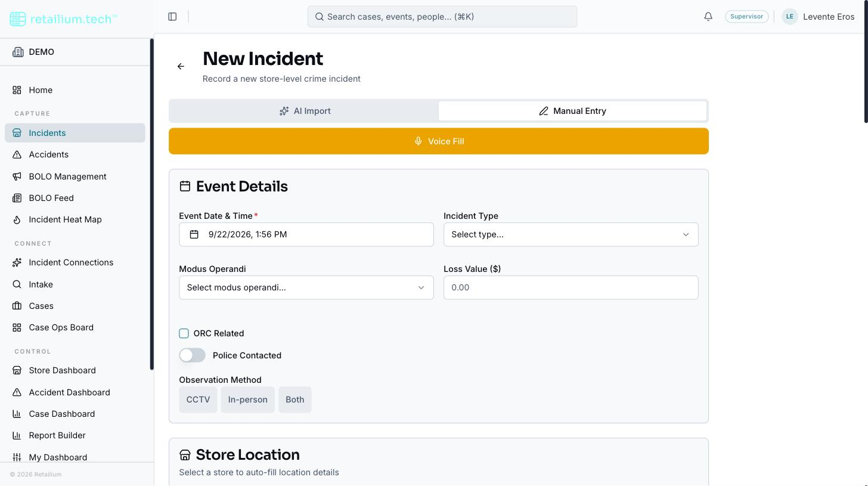Viewport: 868px width, 486px height.
Task: Check the ORC Related checkbox
Action: tap(184, 333)
